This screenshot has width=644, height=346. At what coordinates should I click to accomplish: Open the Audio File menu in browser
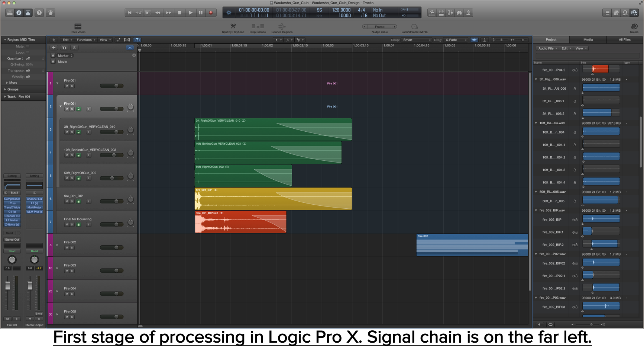(547, 48)
